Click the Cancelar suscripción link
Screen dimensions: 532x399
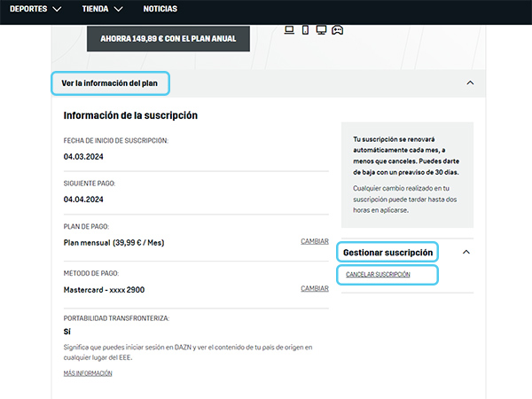coord(378,275)
